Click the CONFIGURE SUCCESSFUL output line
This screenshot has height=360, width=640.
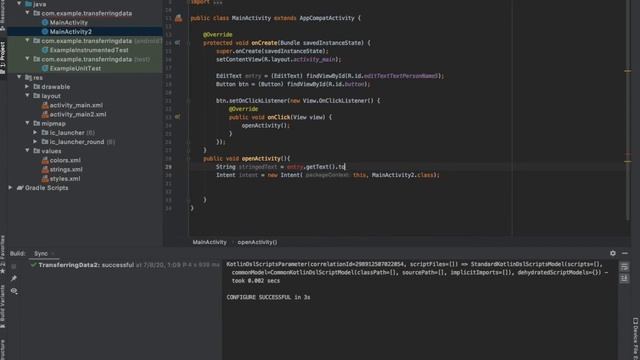(268, 298)
